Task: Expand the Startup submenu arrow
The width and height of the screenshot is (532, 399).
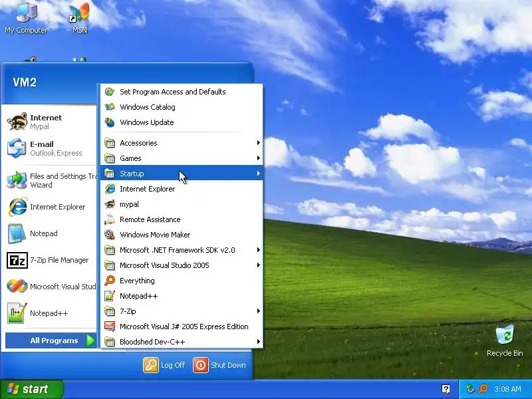Action: 259,174
